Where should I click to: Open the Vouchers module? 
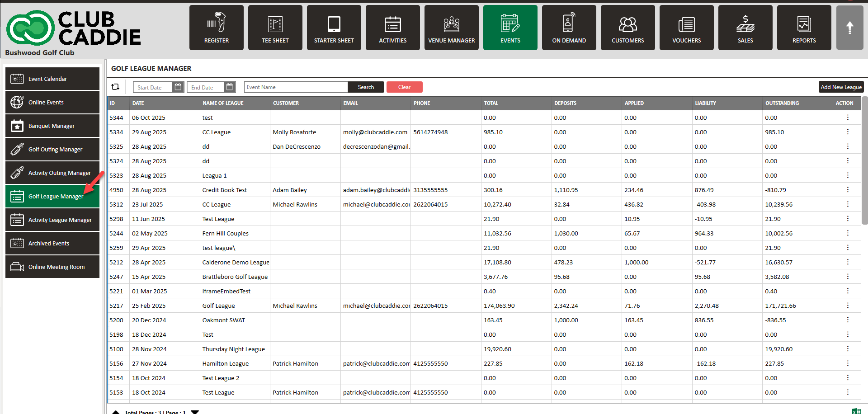point(686,28)
